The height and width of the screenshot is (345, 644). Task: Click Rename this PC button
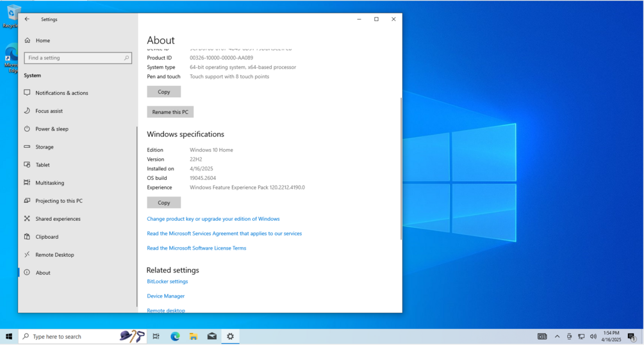pos(170,112)
